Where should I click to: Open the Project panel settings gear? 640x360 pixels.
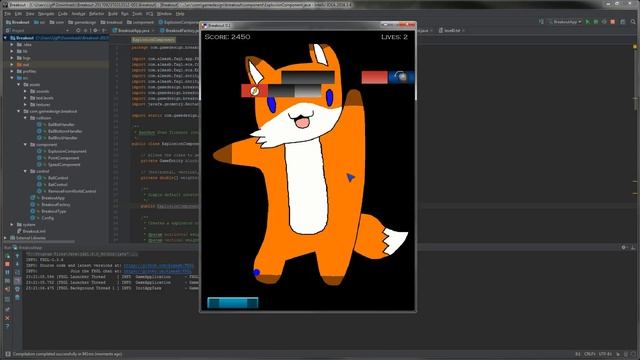[x=95, y=31]
